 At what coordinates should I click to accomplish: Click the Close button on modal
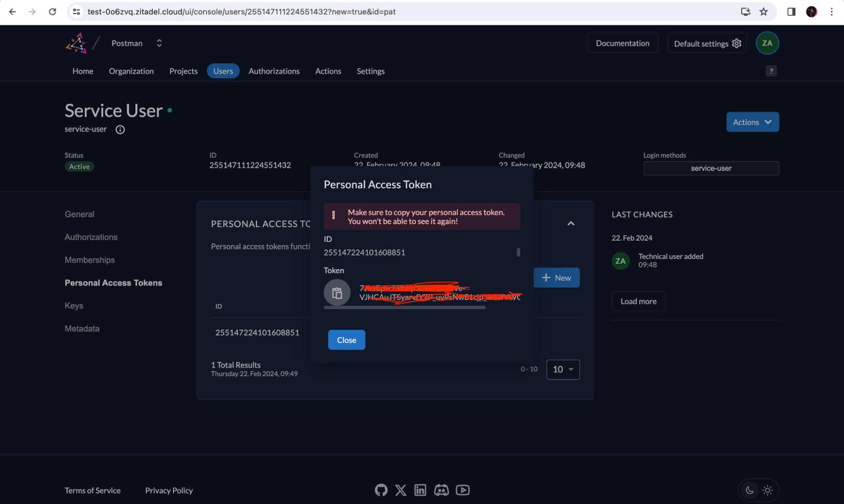[x=346, y=340]
